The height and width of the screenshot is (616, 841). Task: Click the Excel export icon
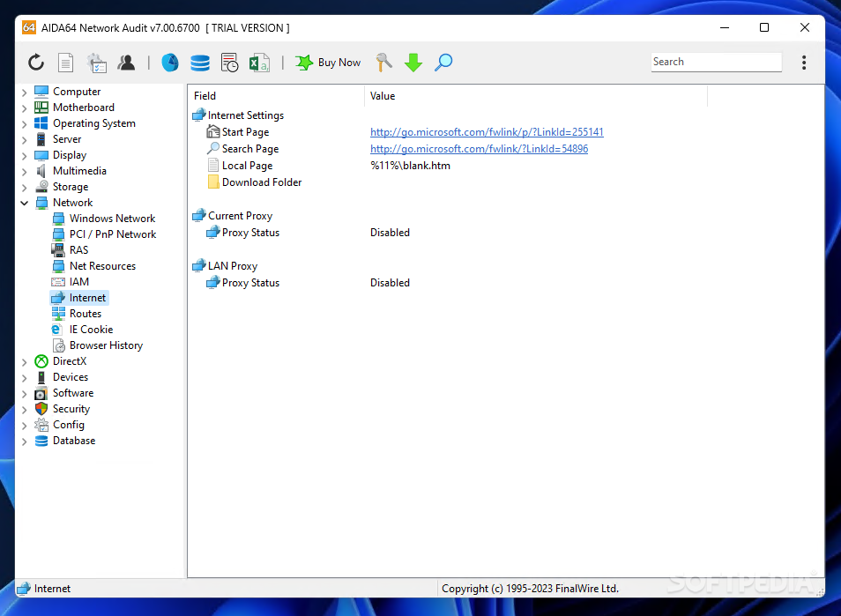[259, 63]
